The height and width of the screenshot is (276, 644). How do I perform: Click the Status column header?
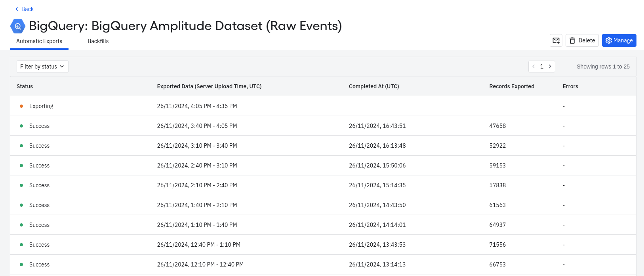(x=25, y=86)
